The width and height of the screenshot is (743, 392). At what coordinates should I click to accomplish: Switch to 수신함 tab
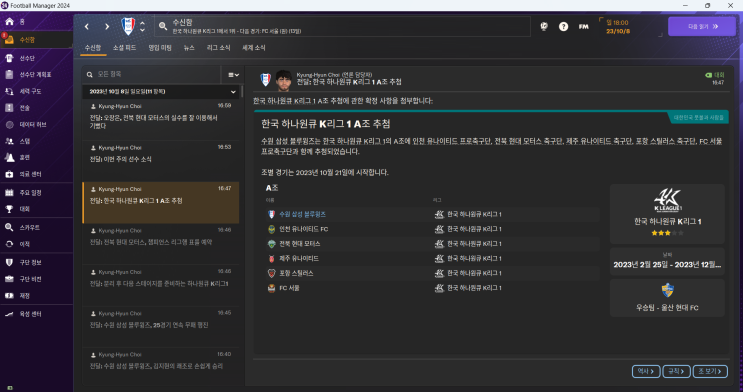[x=93, y=48]
